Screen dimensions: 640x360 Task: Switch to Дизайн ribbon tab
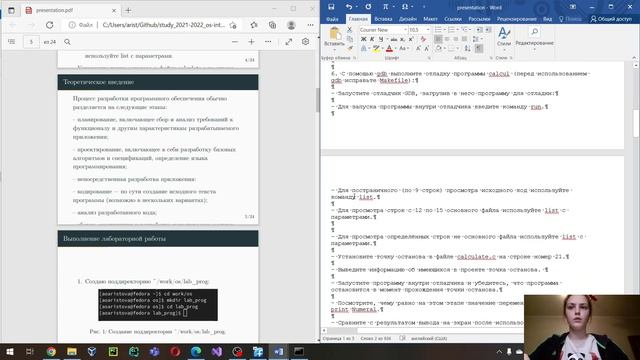pos(408,19)
